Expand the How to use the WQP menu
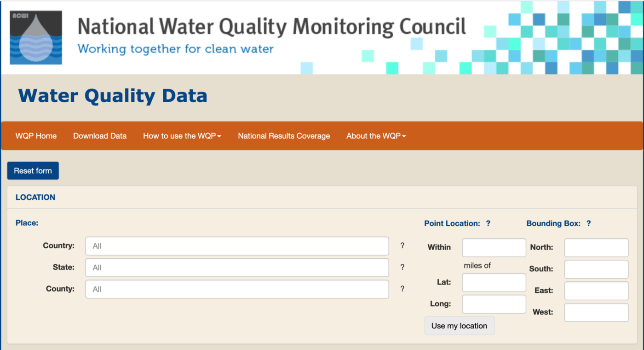644x350 pixels. [182, 136]
